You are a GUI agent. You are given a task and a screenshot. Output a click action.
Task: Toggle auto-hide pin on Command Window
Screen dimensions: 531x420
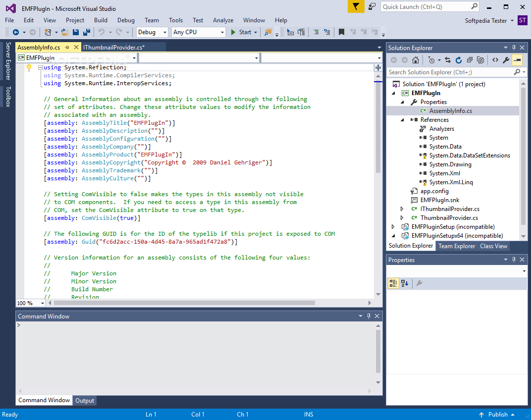[x=369, y=316]
